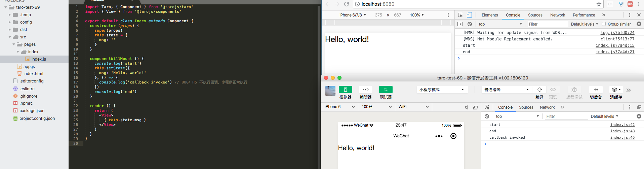Tap the mini program three-dots menu

(439, 136)
